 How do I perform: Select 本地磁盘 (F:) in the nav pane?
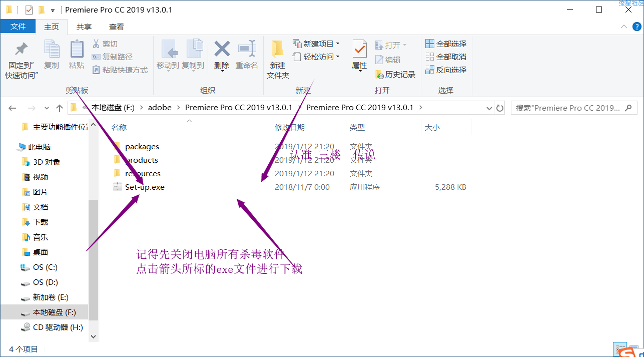pyautogui.click(x=44, y=312)
